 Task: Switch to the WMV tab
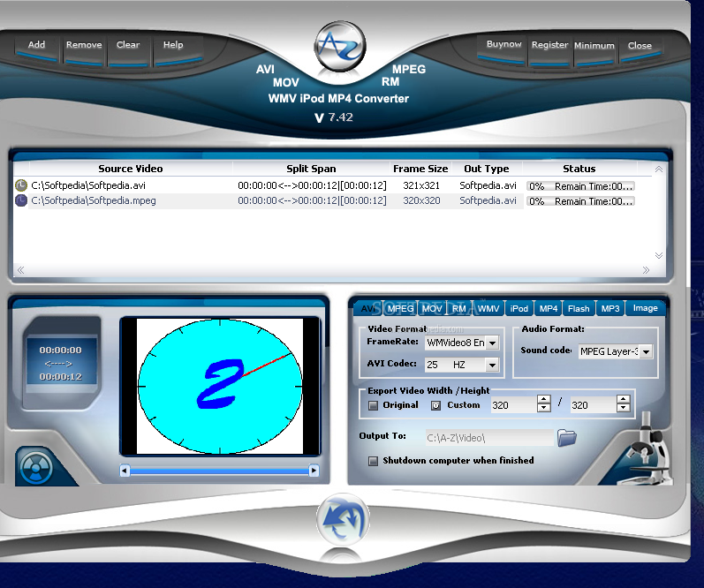[x=488, y=308]
